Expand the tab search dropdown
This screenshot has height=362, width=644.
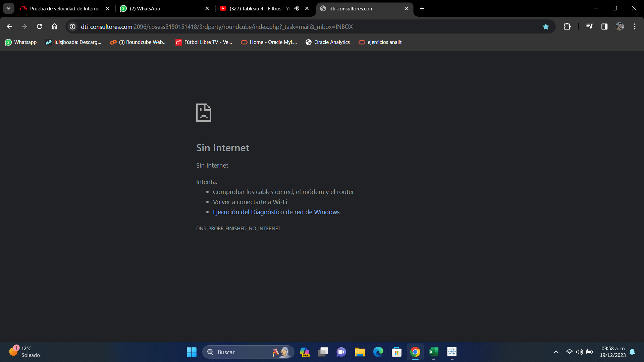(x=8, y=8)
